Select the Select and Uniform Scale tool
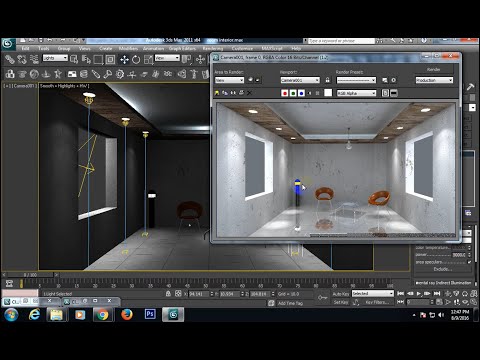The image size is (480, 360). (x=148, y=60)
